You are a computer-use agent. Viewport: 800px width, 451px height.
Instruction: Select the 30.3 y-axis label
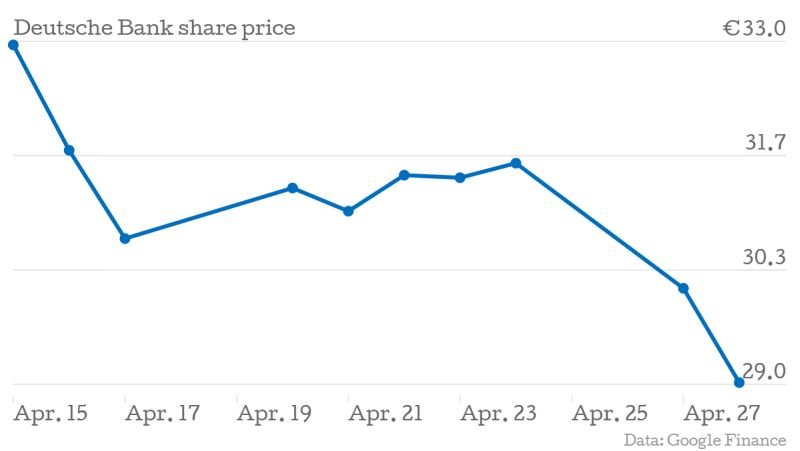click(x=765, y=258)
